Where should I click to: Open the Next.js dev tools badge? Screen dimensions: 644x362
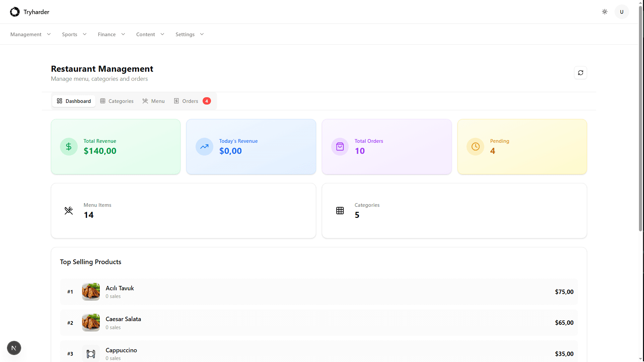click(x=14, y=348)
